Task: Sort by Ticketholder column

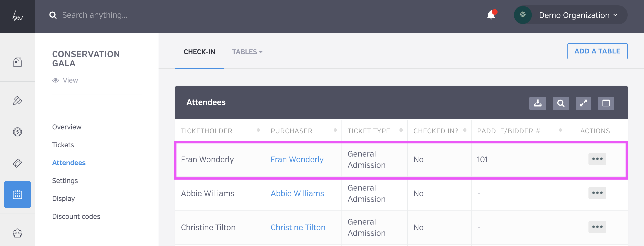Action: pos(258,130)
